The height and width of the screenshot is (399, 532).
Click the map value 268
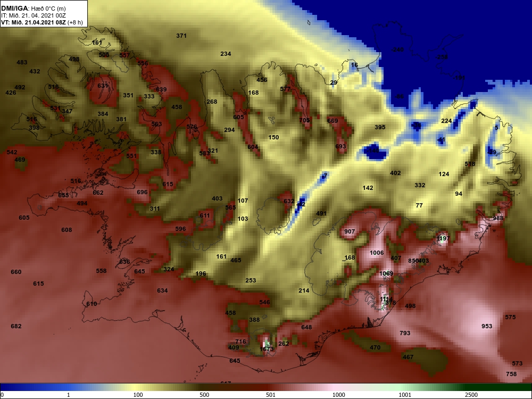coord(212,102)
